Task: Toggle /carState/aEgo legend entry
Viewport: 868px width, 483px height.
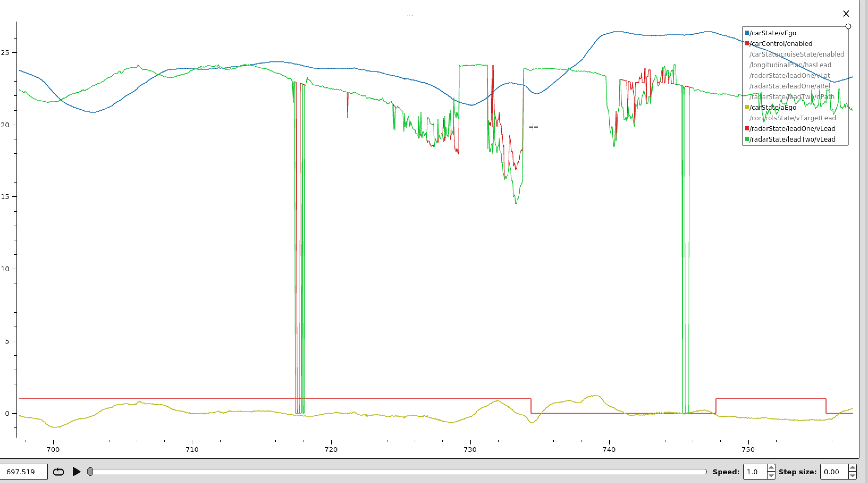Action: [772, 107]
